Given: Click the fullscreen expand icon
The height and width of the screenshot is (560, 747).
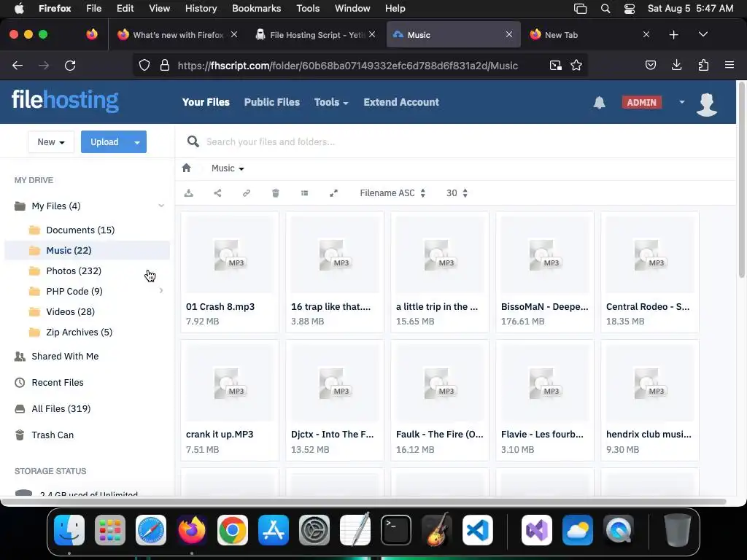Looking at the screenshot, I should coord(333,192).
